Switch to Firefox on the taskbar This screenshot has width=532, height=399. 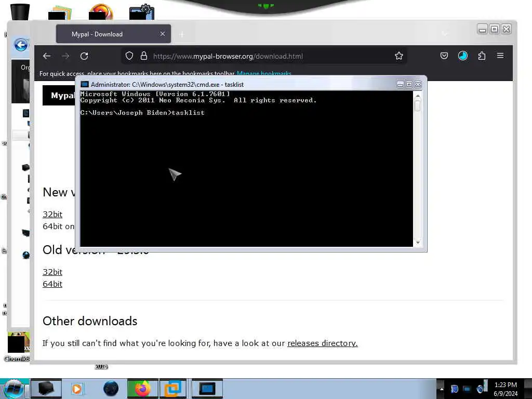142,389
